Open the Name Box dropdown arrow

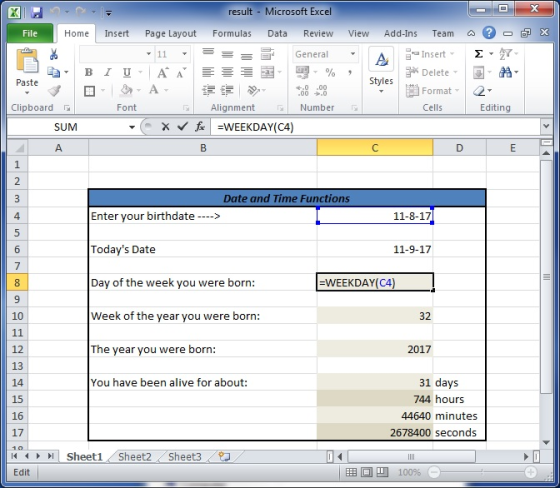pyautogui.click(x=132, y=127)
